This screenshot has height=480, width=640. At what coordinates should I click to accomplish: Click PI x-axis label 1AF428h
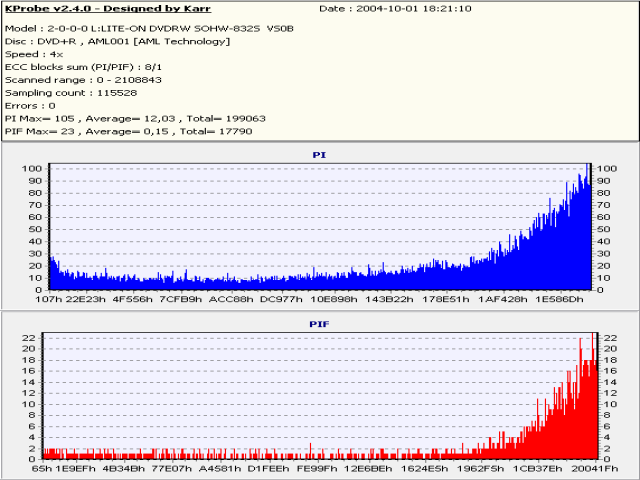[x=502, y=299]
